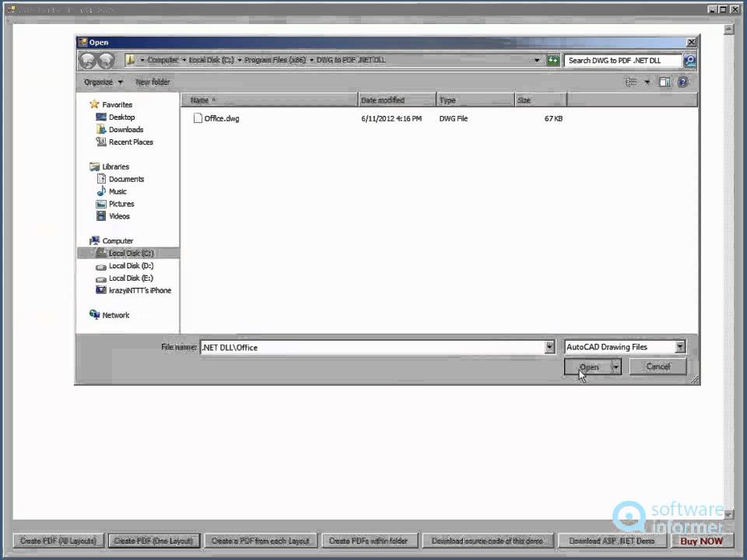Refresh the folder with green arrows icon
The width and height of the screenshot is (747, 560).
pos(552,61)
